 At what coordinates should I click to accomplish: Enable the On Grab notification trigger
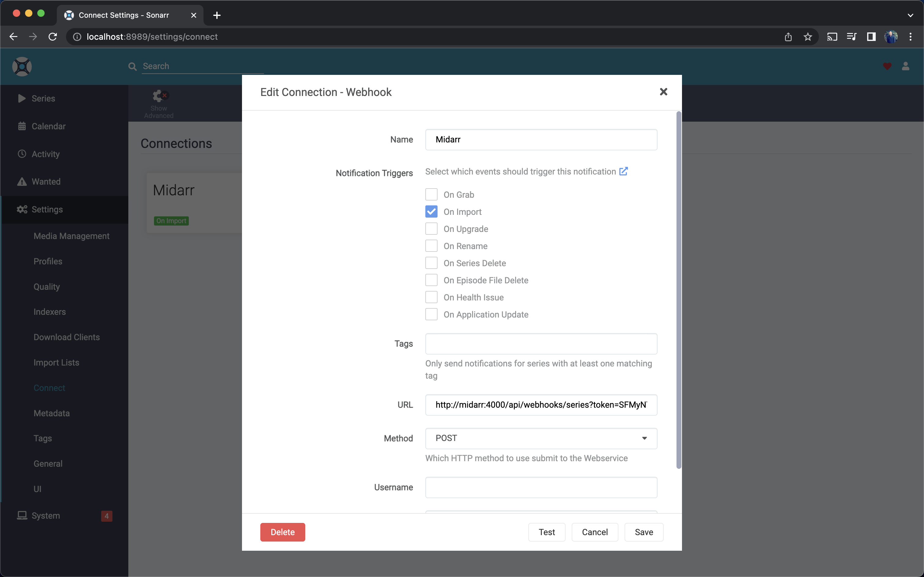tap(431, 194)
